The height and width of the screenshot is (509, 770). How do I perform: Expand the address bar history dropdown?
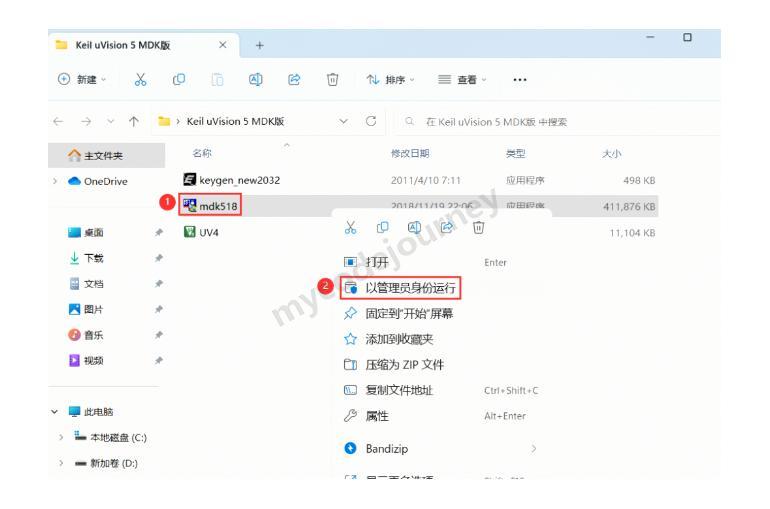point(343,121)
